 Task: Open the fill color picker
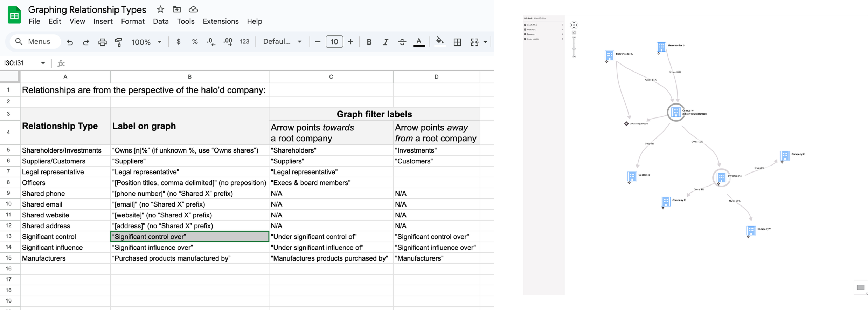440,42
